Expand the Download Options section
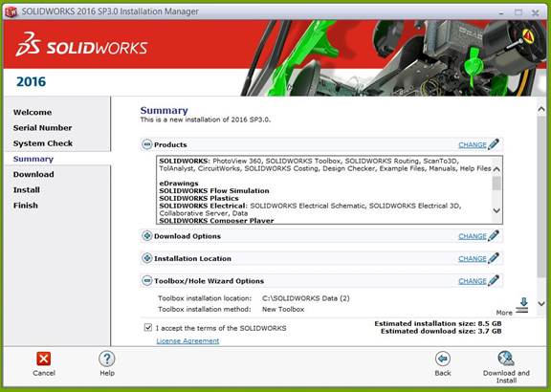Image resolution: width=551 pixels, height=392 pixels. point(147,236)
